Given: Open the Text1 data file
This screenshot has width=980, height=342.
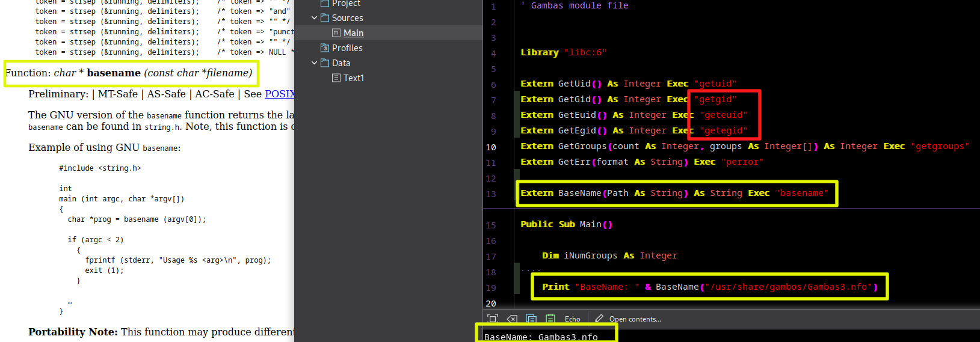Looking at the screenshot, I should point(353,78).
